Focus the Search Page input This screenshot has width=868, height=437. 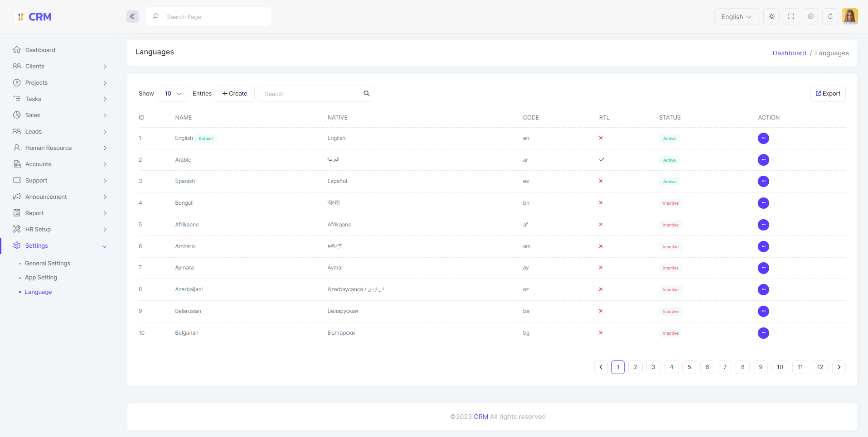[209, 17]
